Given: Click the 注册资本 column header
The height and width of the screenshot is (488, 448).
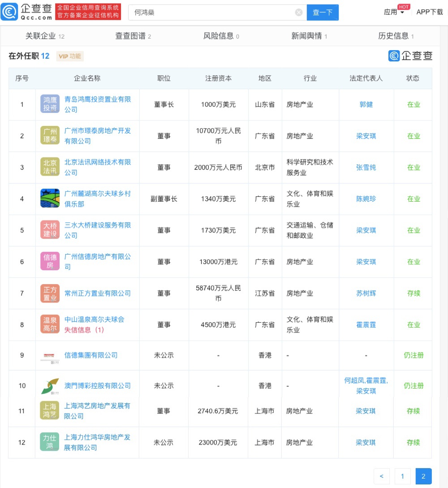Looking at the screenshot, I should click(219, 78).
